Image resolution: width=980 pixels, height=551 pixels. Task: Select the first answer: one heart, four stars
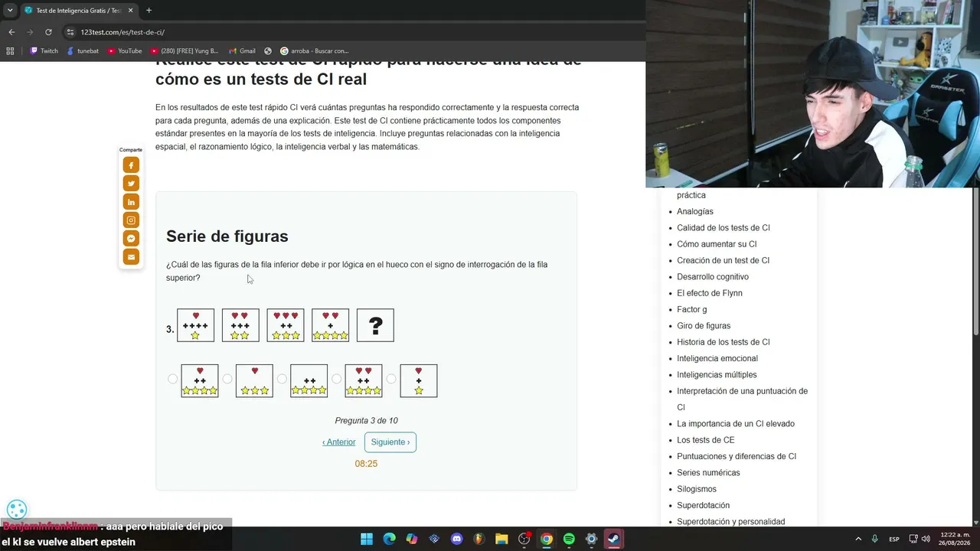[172, 379]
